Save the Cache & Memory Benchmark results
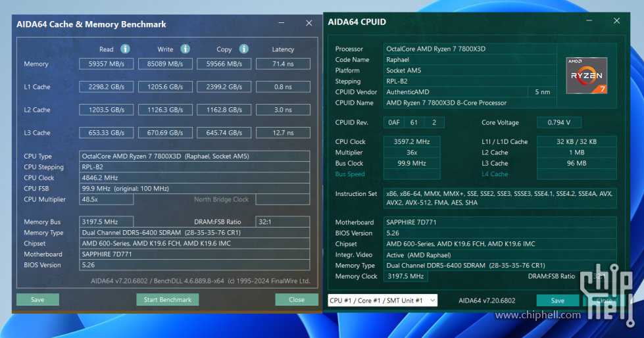The height and width of the screenshot is (338, 644). (x=37, y=299)
